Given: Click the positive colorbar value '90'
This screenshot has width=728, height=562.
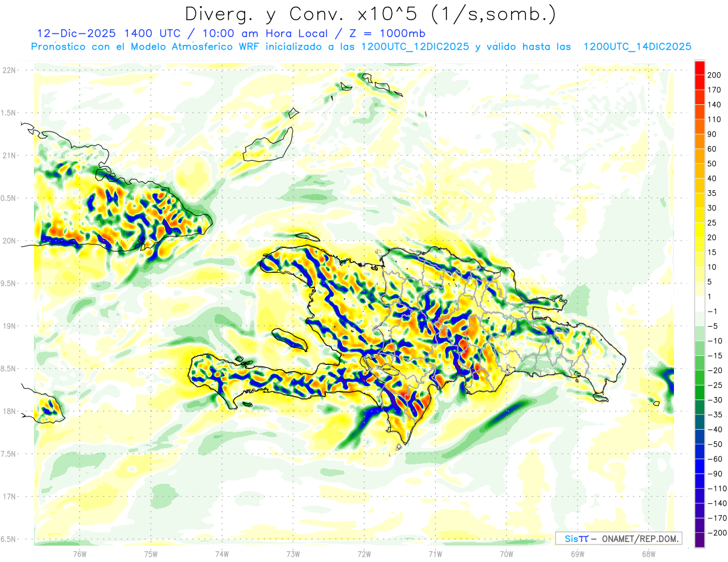Looking at the screenshot, I should [x=712, y=134].
